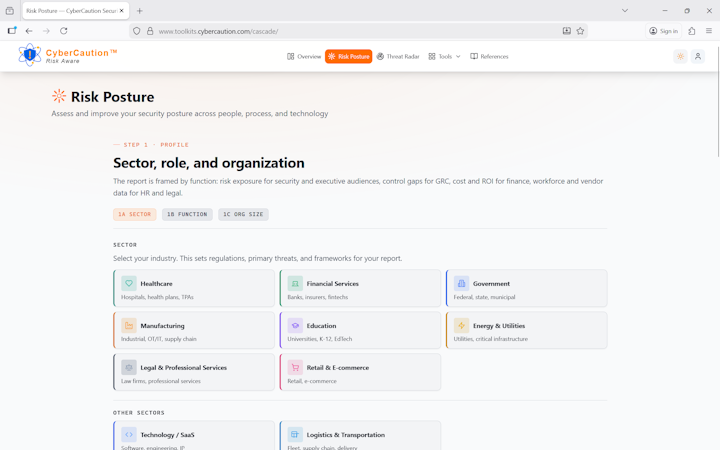This screenshot has width=720, height=450.
Task: Open the Threat Radar nav item
Action: [x=398, y=57]
